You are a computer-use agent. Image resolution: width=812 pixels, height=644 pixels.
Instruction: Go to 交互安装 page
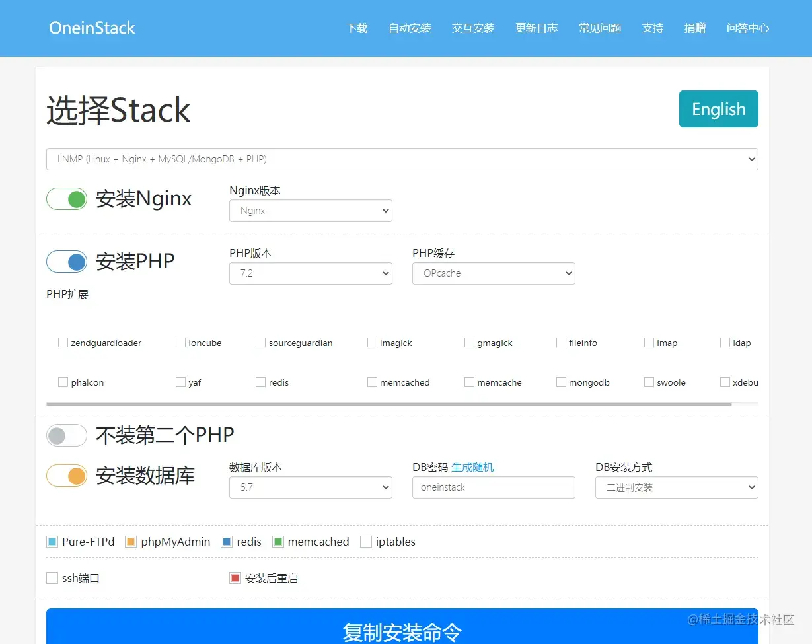tap(473, 28)
